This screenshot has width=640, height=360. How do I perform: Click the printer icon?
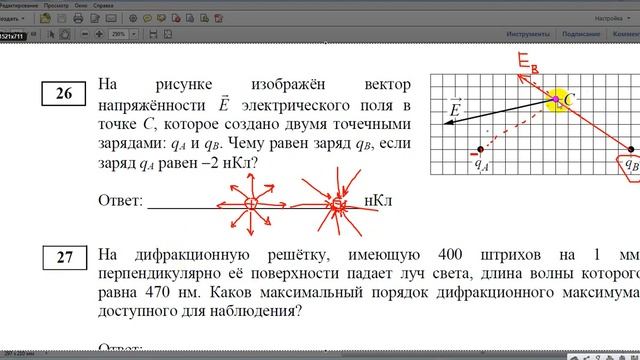pyautogui.click(x=78, y=18)
